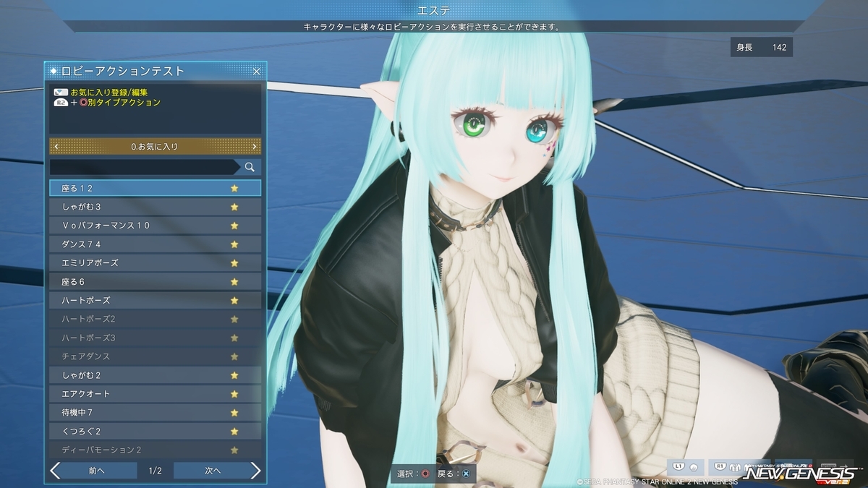868x488 pixels.
Task: Choose the エミリアポーズ action
Action: point(155,263)
